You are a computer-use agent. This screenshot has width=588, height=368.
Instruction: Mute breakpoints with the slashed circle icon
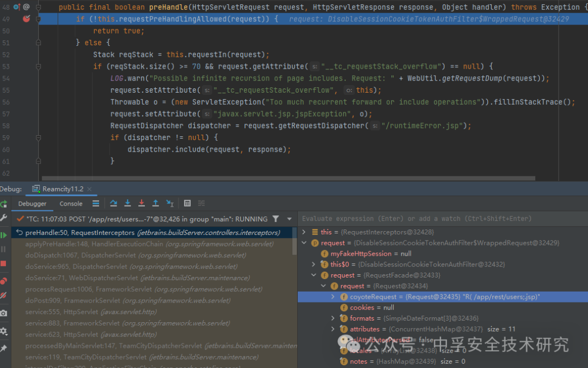3,295
